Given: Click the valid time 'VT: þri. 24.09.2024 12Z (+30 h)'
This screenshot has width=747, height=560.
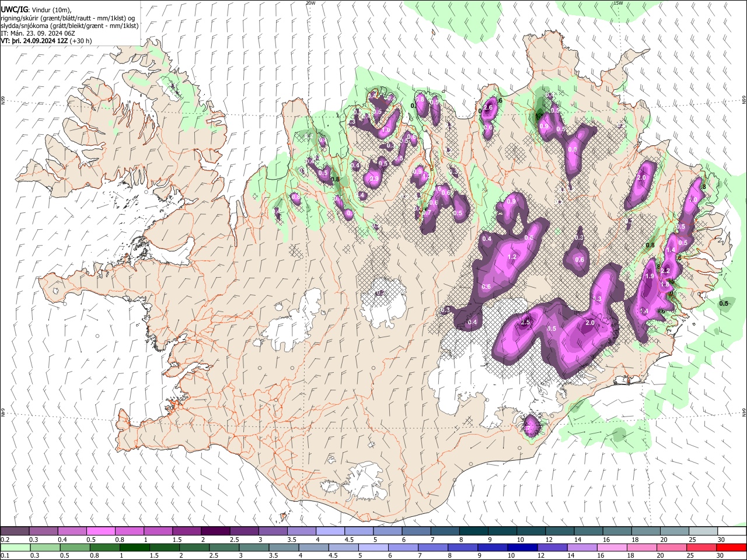Looking at the screenshot, I should (46, 41).
